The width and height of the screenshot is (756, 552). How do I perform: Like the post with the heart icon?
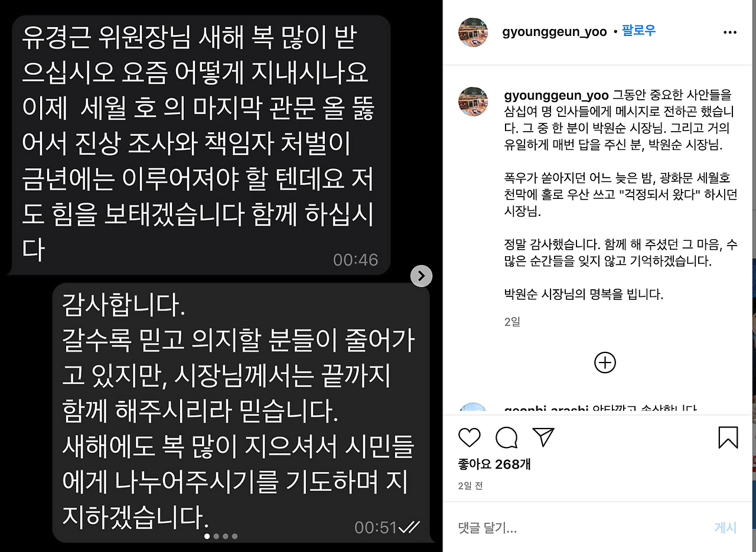pos(470,437)
